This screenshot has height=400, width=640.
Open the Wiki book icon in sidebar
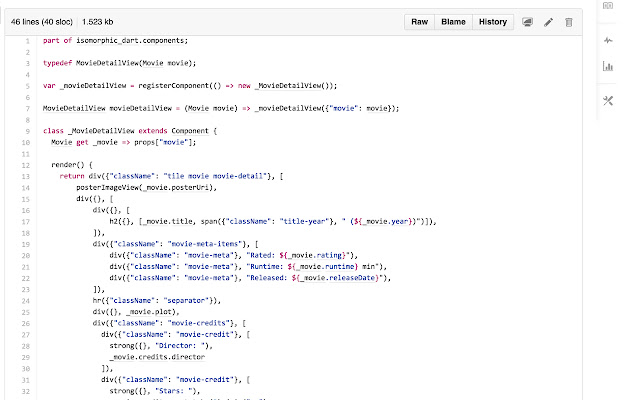click(608, 5)
